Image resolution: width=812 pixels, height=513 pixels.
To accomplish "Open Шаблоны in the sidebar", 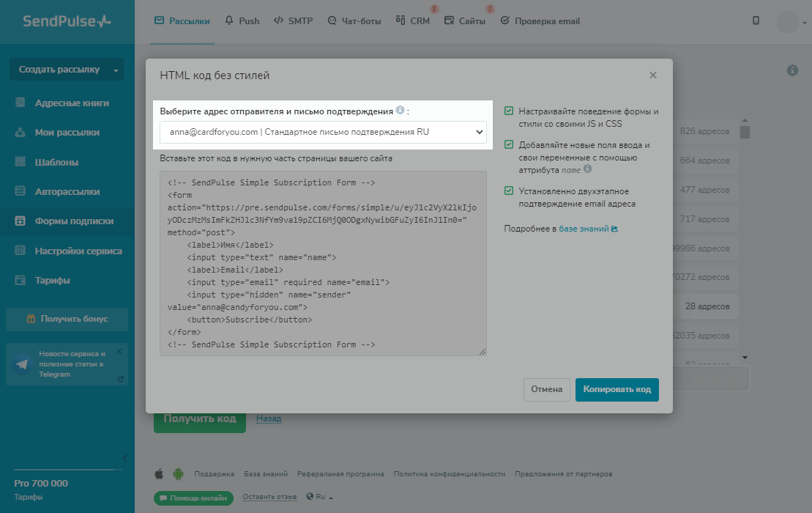I will pyautogui.click(x=56, y=162).
